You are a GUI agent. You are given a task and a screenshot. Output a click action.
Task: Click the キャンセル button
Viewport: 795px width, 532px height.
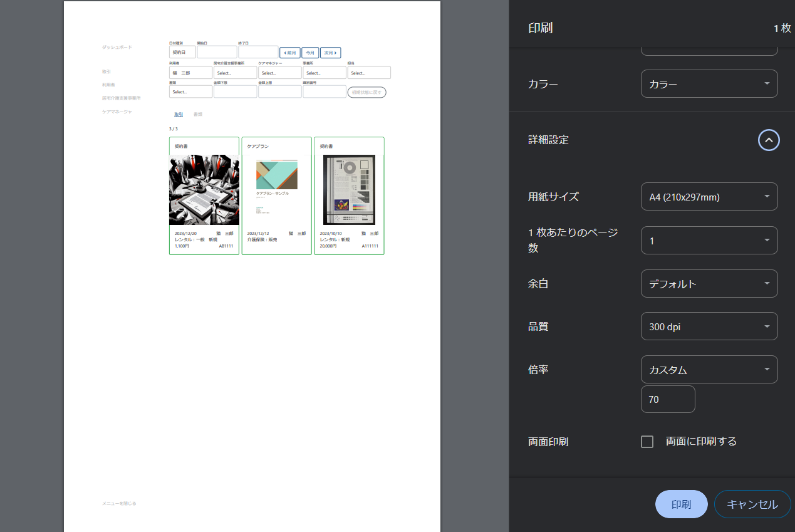752,504
